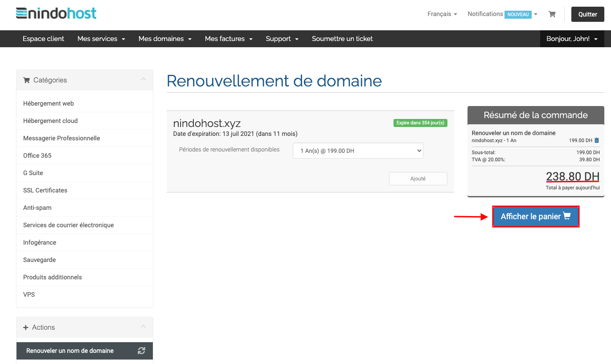Open Anti-spam category
The height and width of the screenshot is (364, 611).
coord(85,208)
